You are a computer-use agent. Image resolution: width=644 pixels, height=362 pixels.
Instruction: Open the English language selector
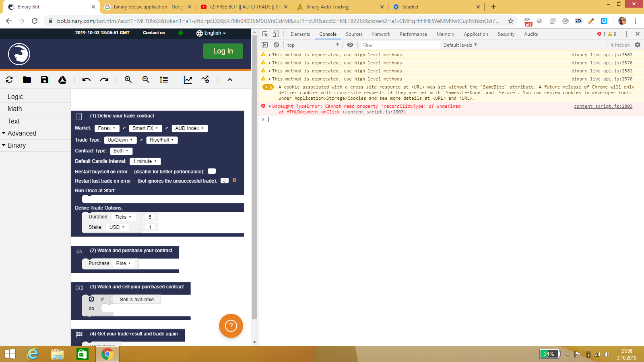point(211,33)
